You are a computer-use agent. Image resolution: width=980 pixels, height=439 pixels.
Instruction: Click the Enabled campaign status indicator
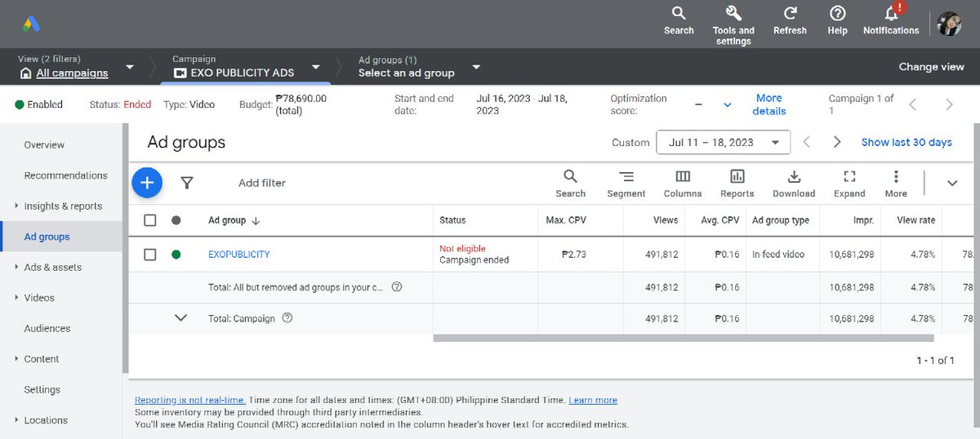38,104
